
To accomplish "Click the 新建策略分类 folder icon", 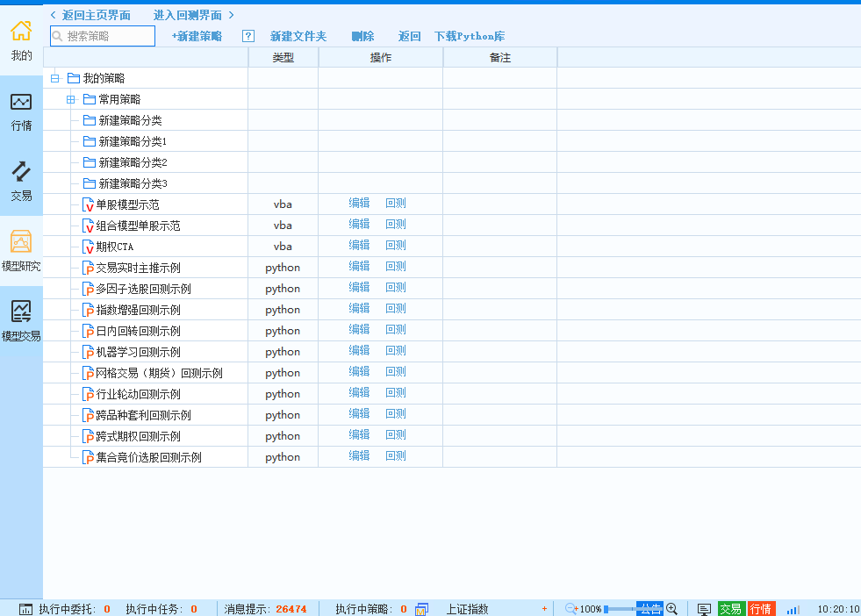I will coord(90,120).
